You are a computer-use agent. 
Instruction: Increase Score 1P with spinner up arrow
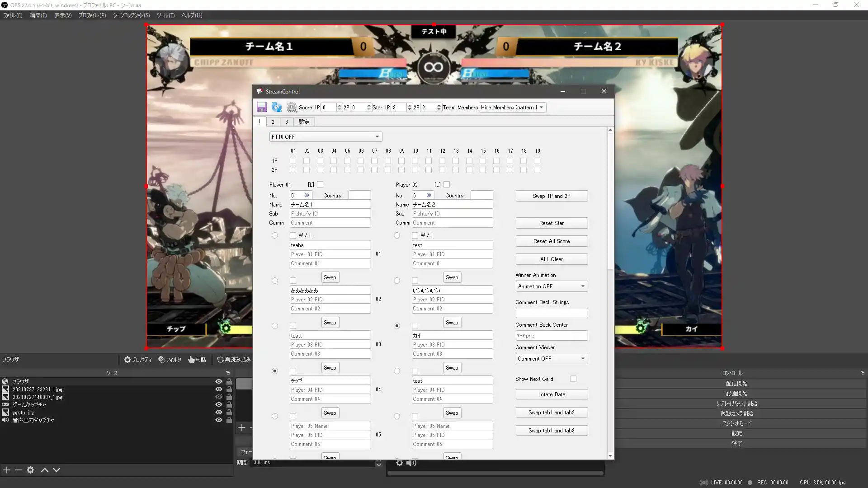(340, 105)
